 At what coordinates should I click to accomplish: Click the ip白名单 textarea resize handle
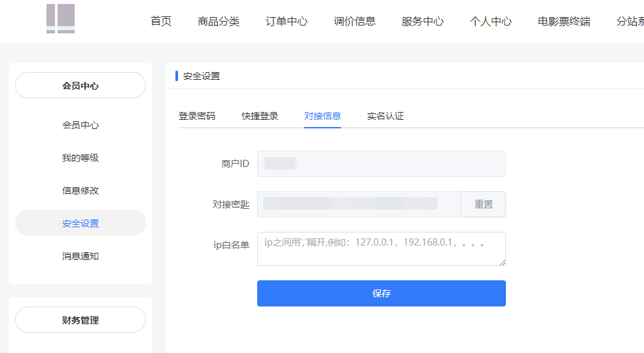[502, 263]
